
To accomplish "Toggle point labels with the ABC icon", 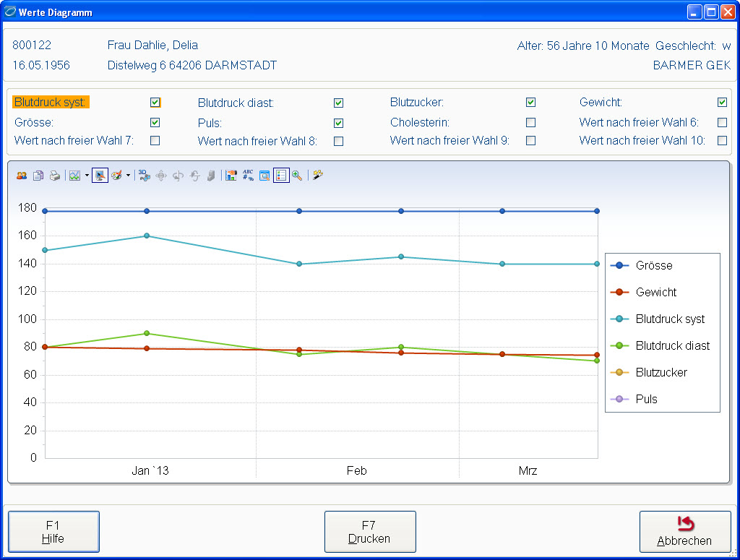I will coord(248,176).
